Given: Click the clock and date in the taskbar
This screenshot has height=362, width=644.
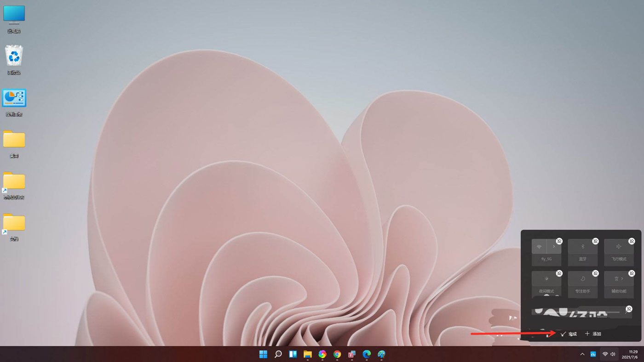Looking at the screenshot, I should 630,354.
